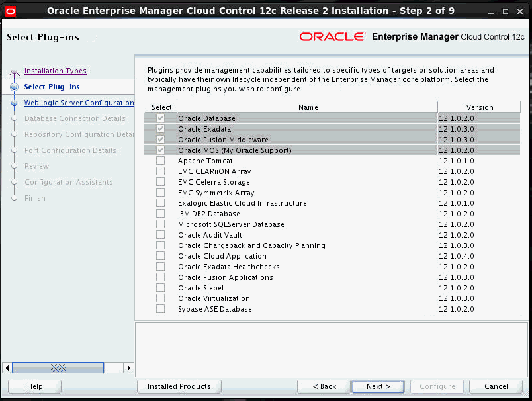Select the EMC Symmetrix Array checkbox
Screen dimensions: 532x401
pyautogui.click(x=161, y=193)
